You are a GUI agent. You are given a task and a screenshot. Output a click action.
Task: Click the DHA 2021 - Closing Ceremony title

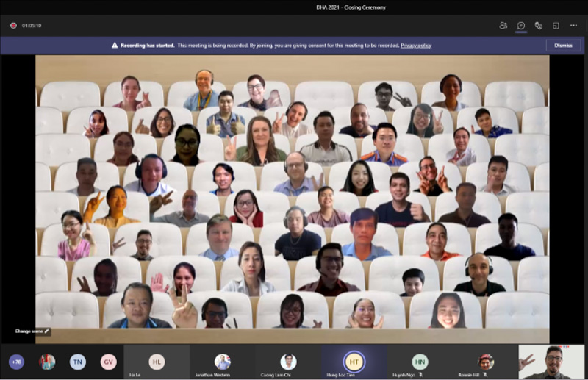[x=351, y=7]
